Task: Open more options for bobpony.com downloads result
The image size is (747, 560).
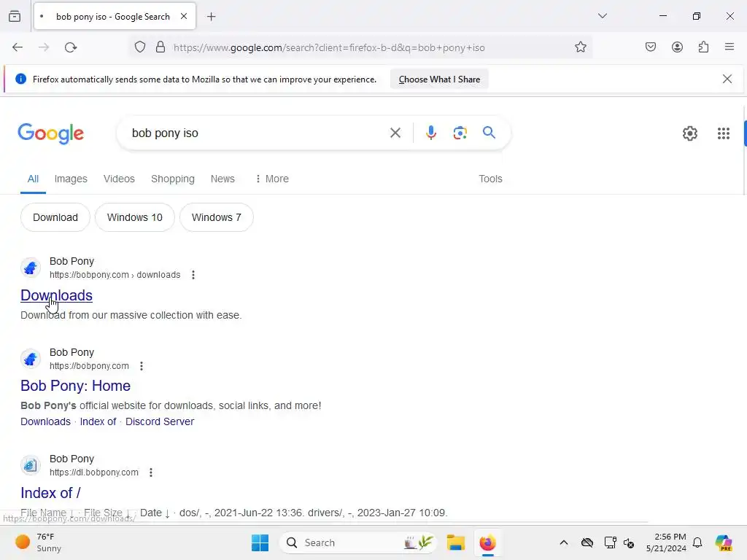Action: pyautogui.click(x=193, y=275)
